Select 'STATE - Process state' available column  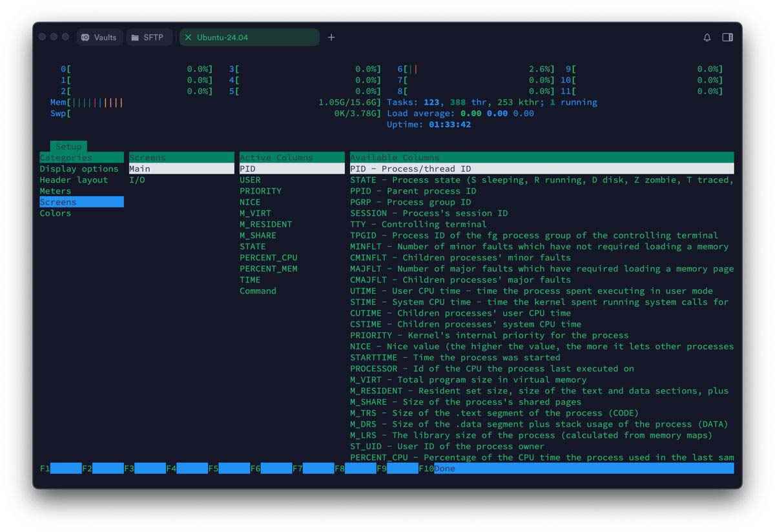542,179
